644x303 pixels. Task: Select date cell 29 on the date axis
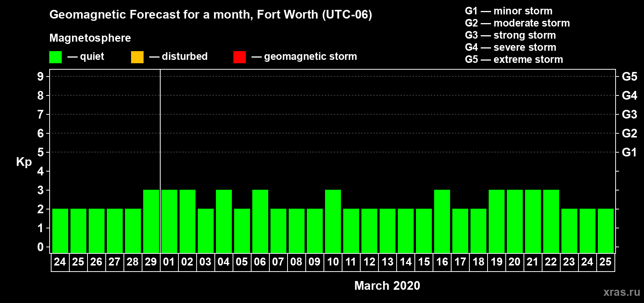pyautogui.click(x=151, y=262)
